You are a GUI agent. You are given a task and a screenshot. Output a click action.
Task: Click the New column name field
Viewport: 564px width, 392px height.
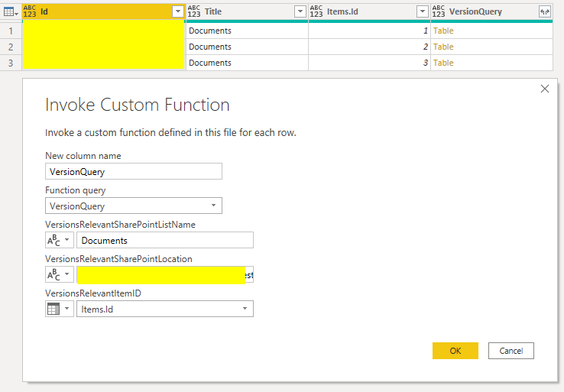click(x=134, y=171)
